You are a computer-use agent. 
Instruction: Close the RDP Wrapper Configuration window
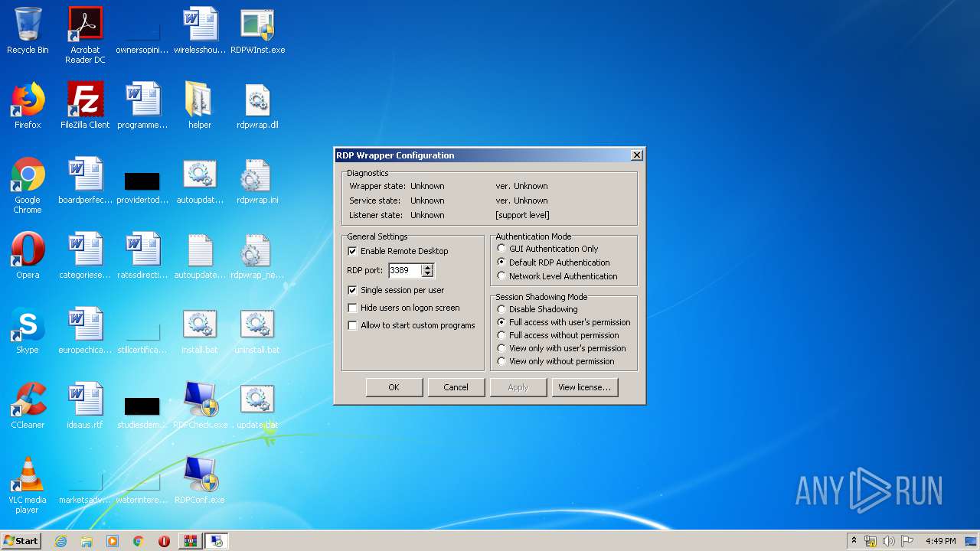point(636,155)
